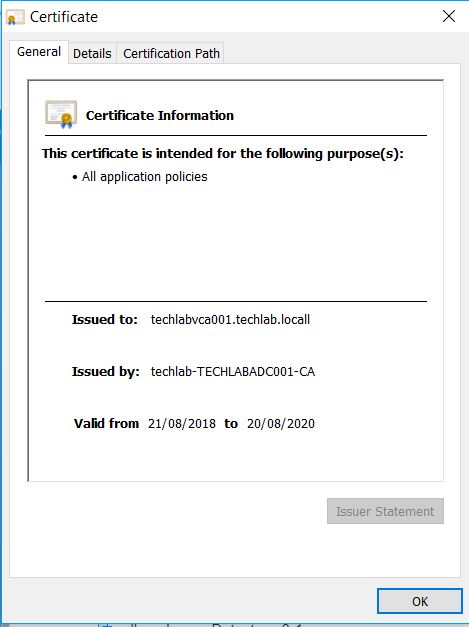Click the expiry date 20/08/2020
Viewport: 469px width, 627px height.
point(281,423)
